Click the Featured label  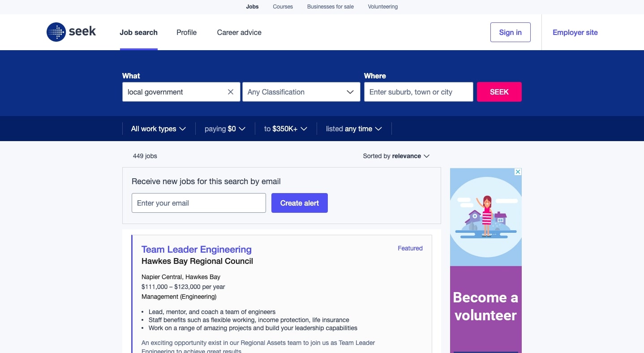[410, 248]
